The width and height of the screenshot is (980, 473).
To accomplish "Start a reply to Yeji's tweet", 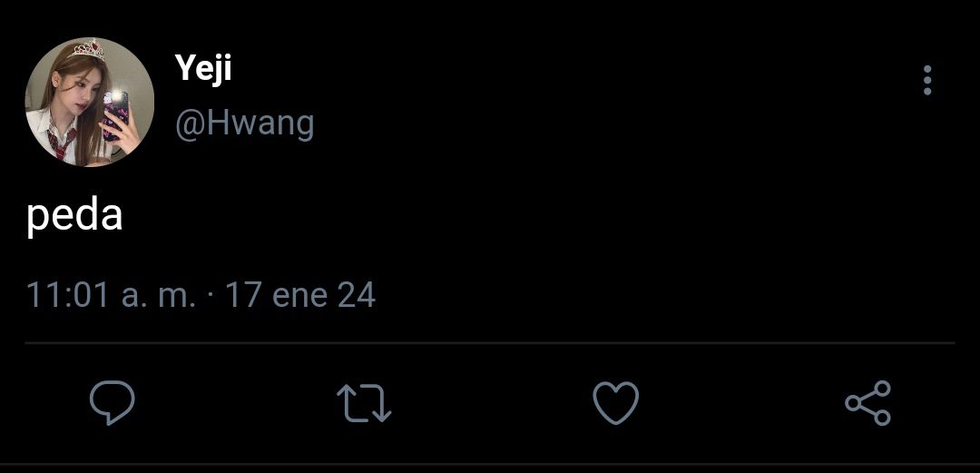I will [113, 403].
